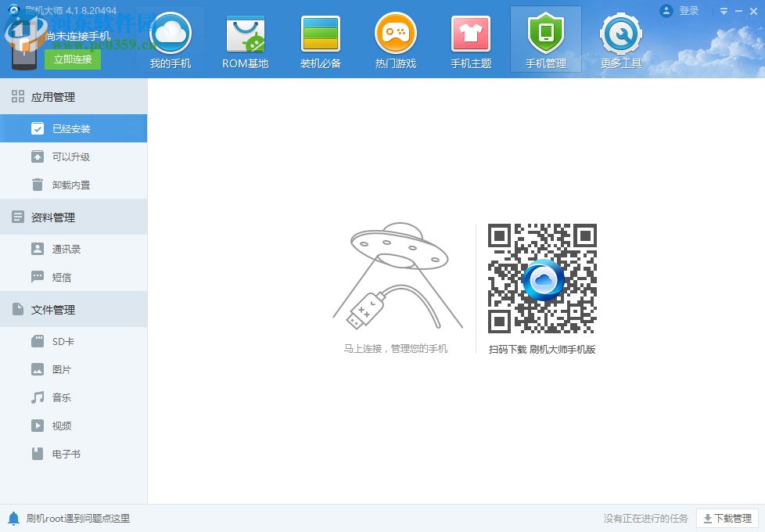Open the 热门游戏 gamepad icon
The width and height of the screenshot is (765, 532).
(x=396, y=33)
